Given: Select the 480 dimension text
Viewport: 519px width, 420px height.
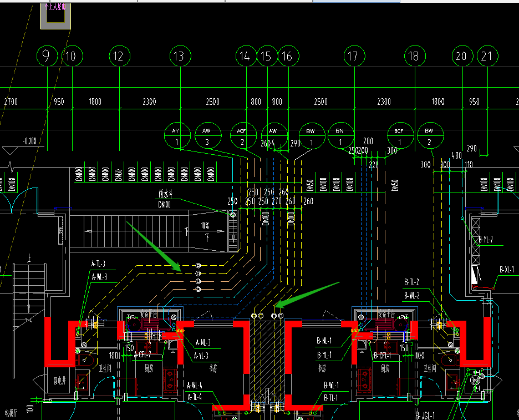Looking at the screenshot, I should pyautogui.click(x=457, y=155).
